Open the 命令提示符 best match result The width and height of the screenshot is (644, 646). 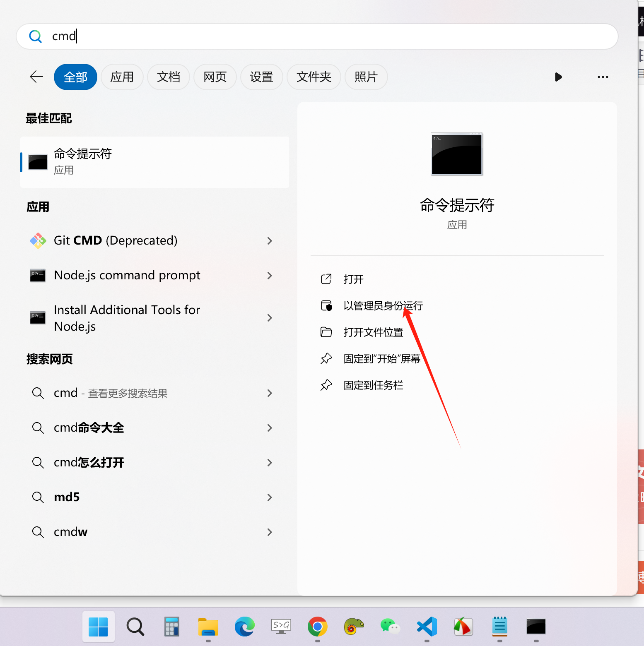point(154,162)
